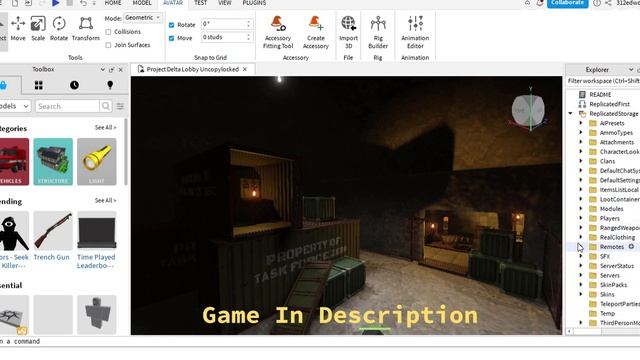
Task: Open the Toolbox inventory grid tab
Action: pos(39,85)
